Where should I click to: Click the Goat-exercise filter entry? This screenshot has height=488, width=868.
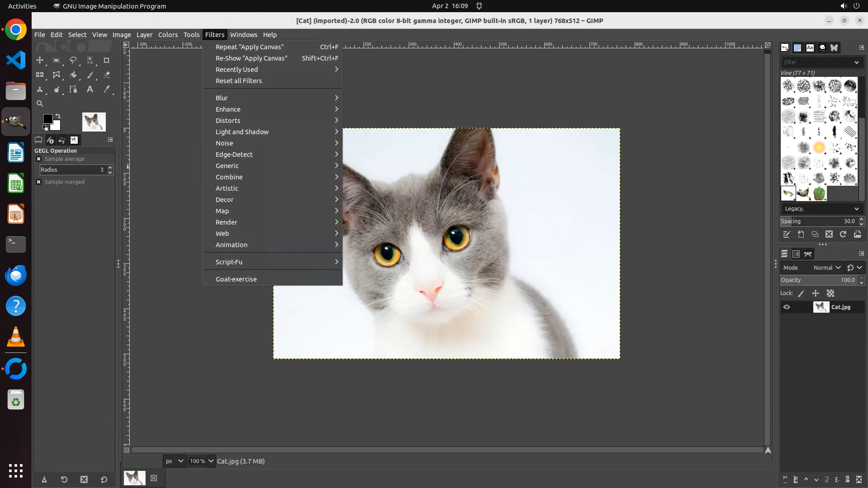point(236,279)
